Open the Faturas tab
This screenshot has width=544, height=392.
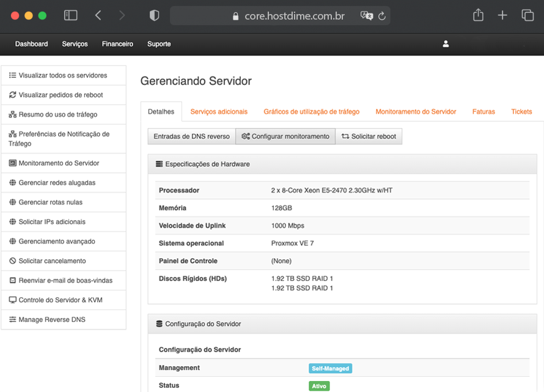[x=483, y=112]
